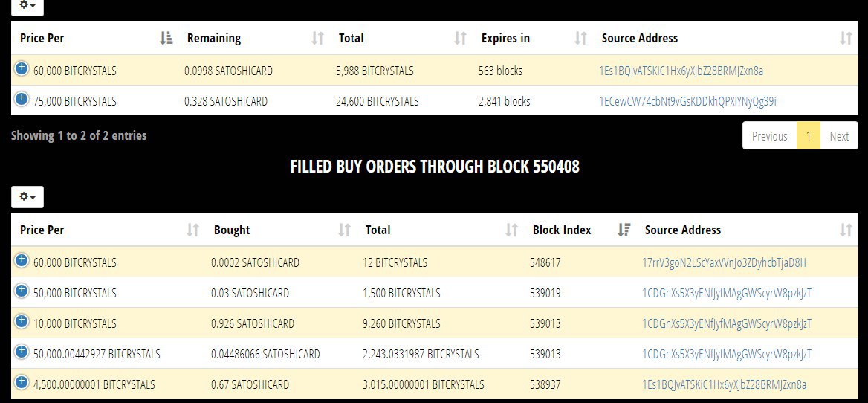Expand the 4,500.00000001 BITCRYSTALS row plus icon
Screen dimensions: 868x403
coord(21,382)
